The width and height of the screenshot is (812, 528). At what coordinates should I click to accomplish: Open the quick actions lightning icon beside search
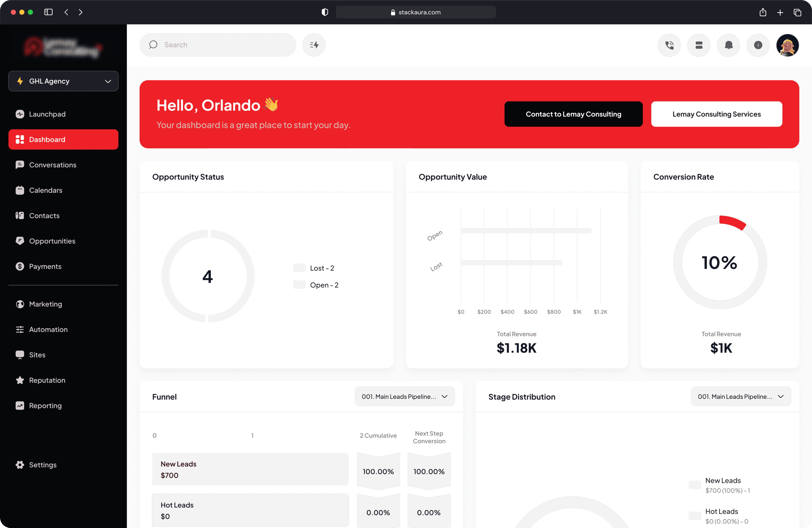tap(313, 45)
